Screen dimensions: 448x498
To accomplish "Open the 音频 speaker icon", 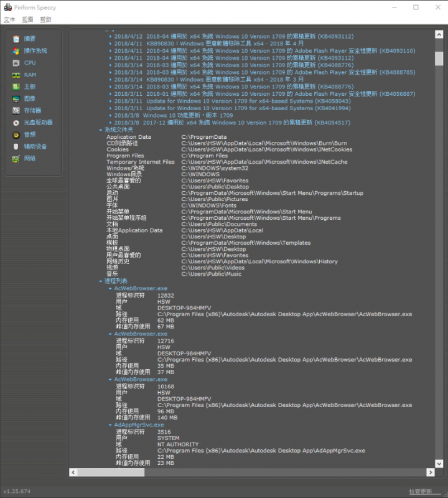I will tap(16, 134).
